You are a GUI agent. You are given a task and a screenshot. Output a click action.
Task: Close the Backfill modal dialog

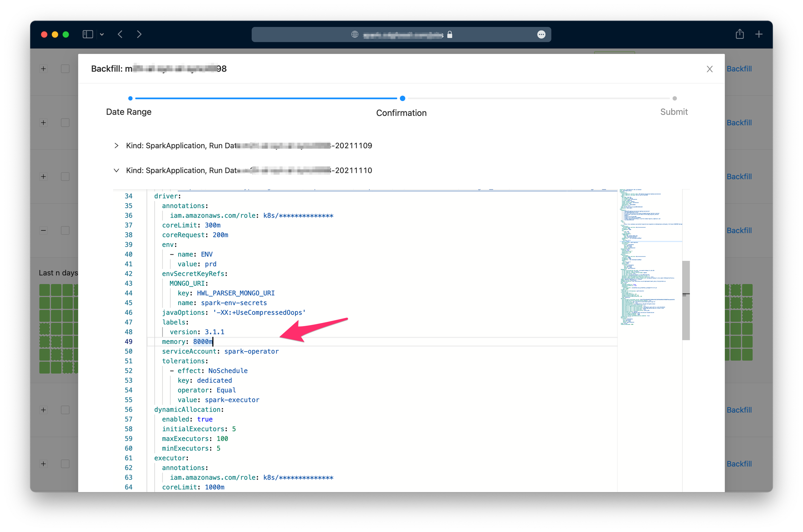[x=710, y=69]
